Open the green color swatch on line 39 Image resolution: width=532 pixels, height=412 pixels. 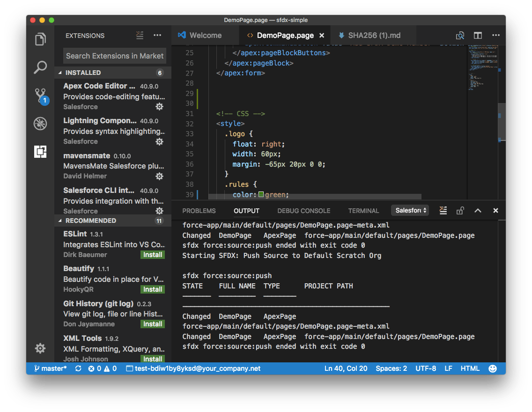pos(261,195)
